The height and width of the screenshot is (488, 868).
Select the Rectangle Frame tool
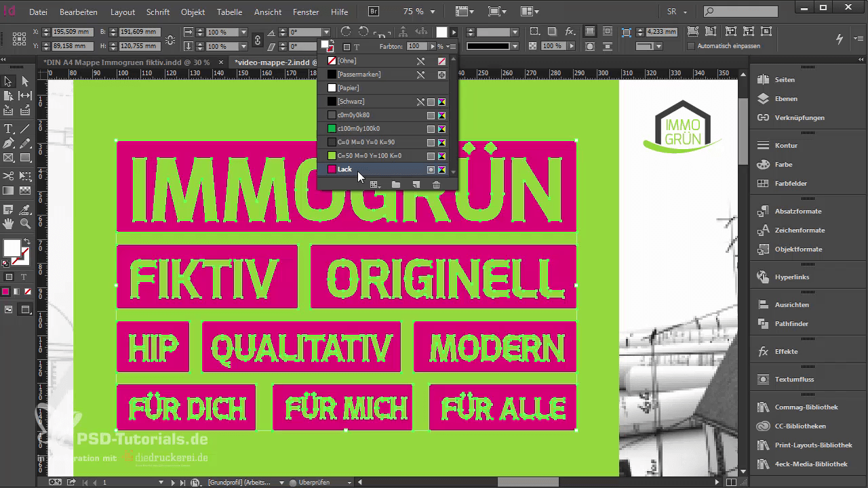click(9, 158)
